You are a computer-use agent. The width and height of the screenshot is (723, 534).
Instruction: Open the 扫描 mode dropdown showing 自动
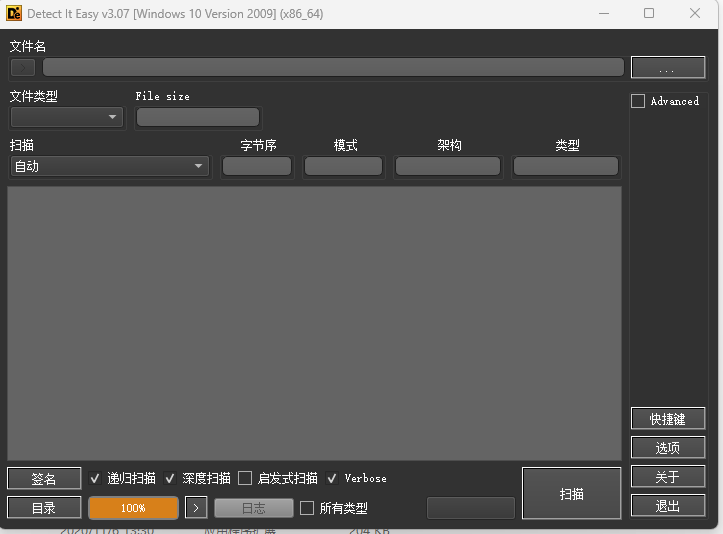click(109, 166)
